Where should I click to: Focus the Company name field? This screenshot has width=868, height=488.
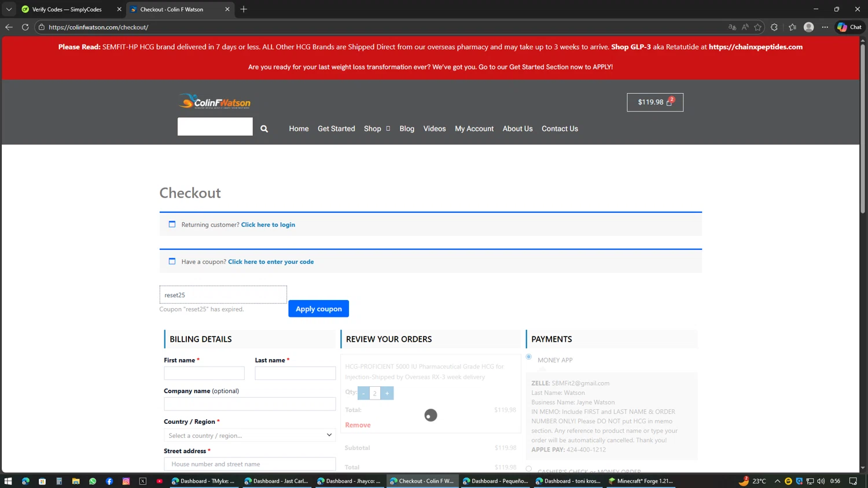click(249, 404)
